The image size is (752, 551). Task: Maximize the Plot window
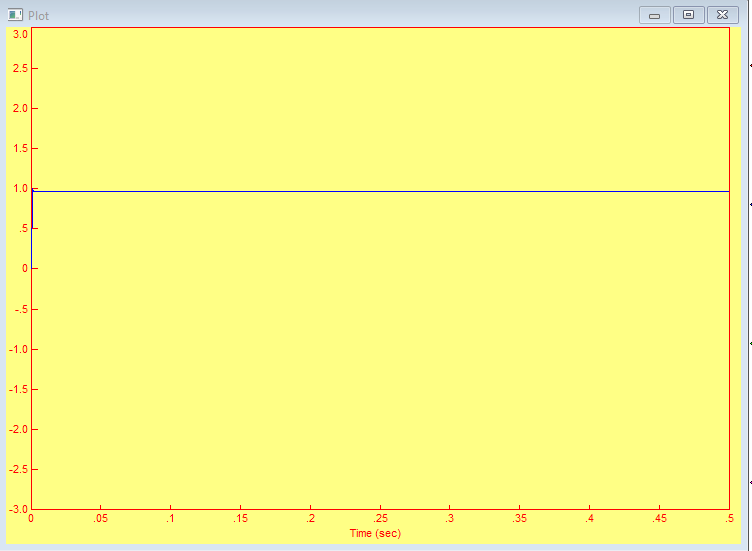[688, 15]
